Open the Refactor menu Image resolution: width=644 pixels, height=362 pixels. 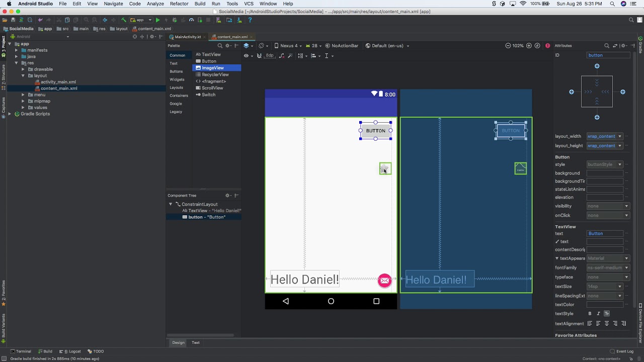(x=179, y=4)
